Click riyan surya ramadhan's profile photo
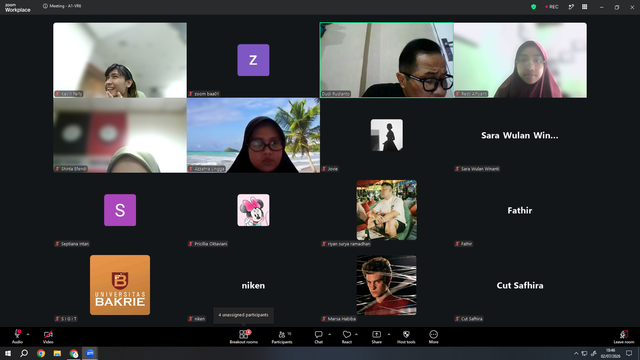 pyautogui.click(x=387, y=210)
